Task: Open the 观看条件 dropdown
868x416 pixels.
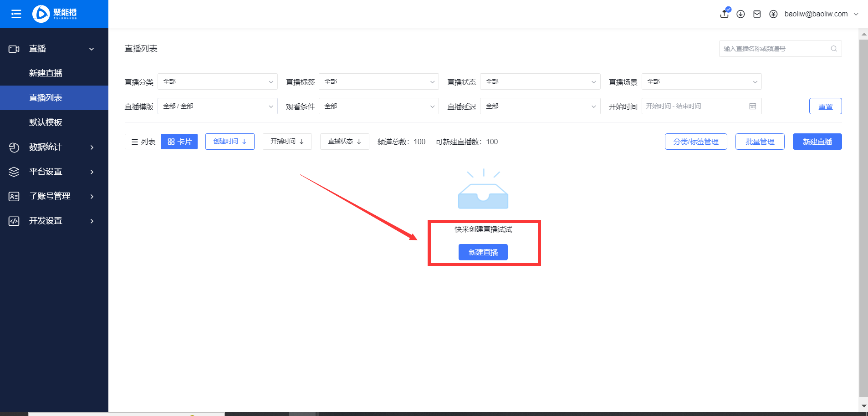Action: (379, 106)
